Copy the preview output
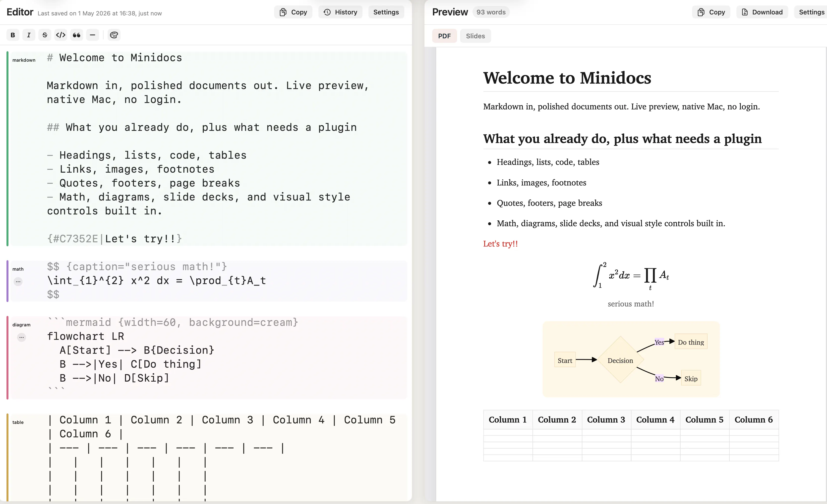Viewport: 827px width, 504px height. tap(711, 12)
